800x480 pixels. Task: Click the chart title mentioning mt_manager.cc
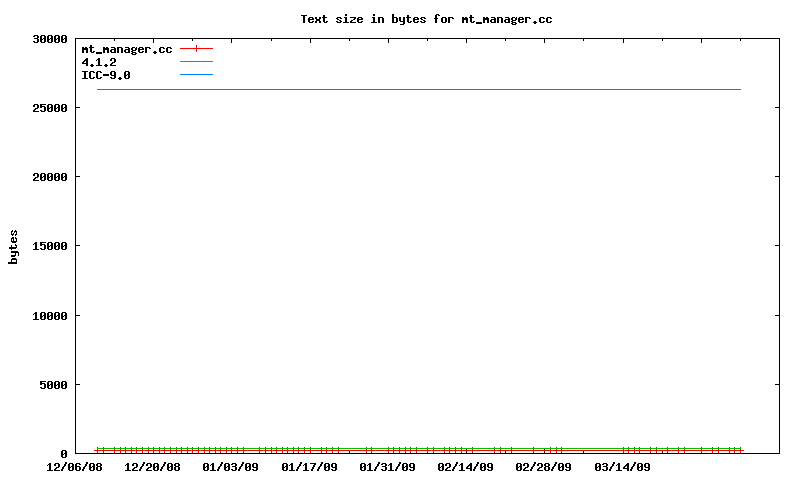(x=426, y=19)
